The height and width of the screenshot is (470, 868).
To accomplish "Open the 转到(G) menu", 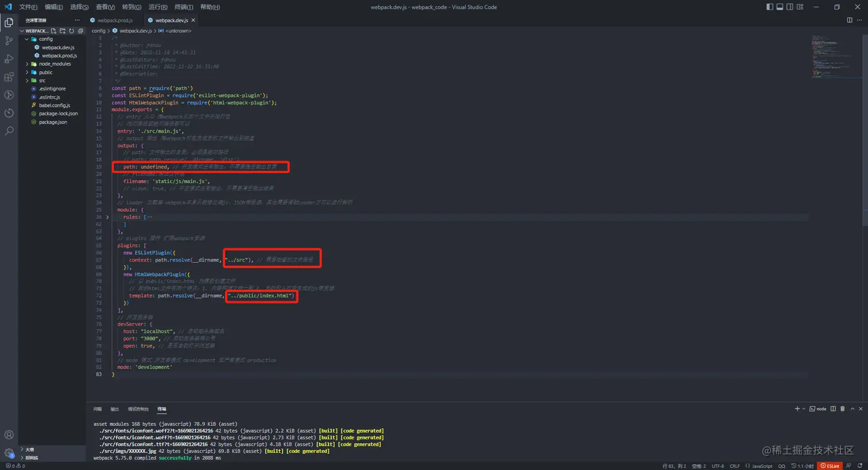I will click(x=131, y=7).
